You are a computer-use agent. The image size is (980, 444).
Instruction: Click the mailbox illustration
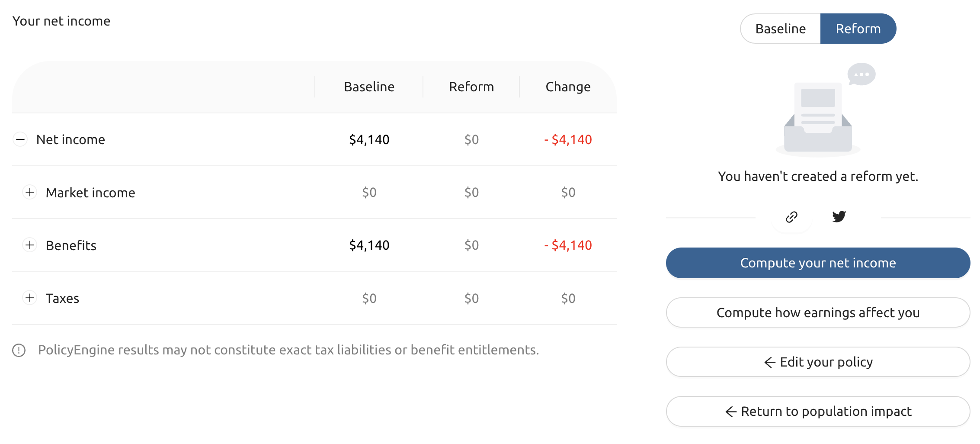817,117
